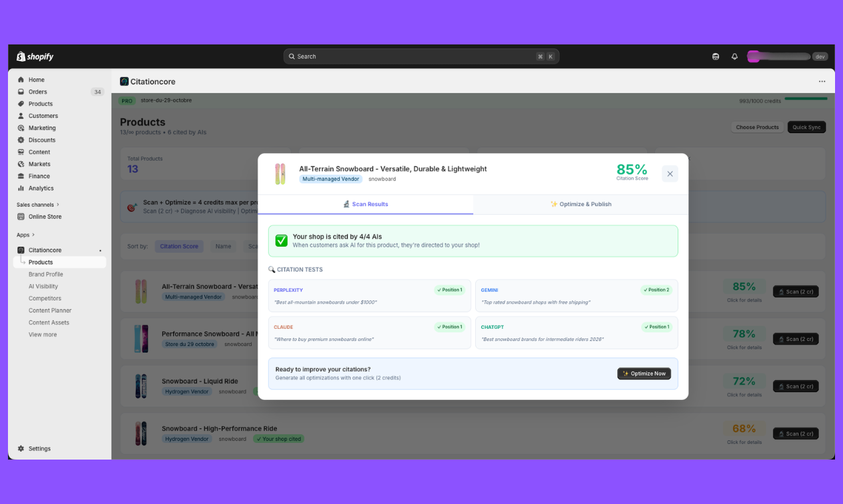The image size is (843, 504).
Task: Click Choose Products button
Action: [x=757, y=127]
